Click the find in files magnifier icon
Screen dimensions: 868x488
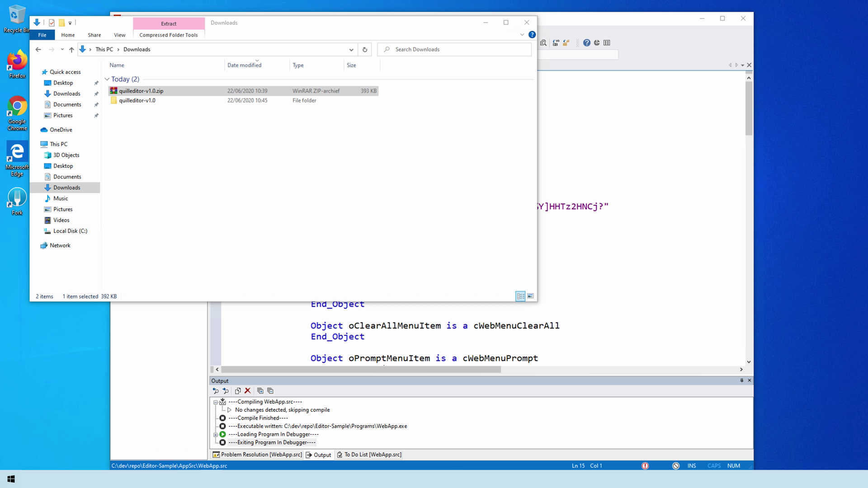pos(543,43)
